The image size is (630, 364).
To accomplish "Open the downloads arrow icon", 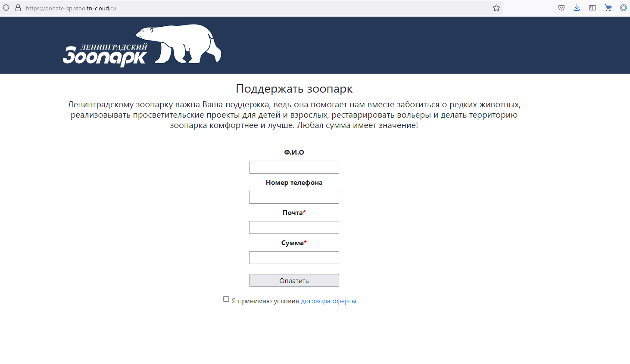I will tap(577, 8).
